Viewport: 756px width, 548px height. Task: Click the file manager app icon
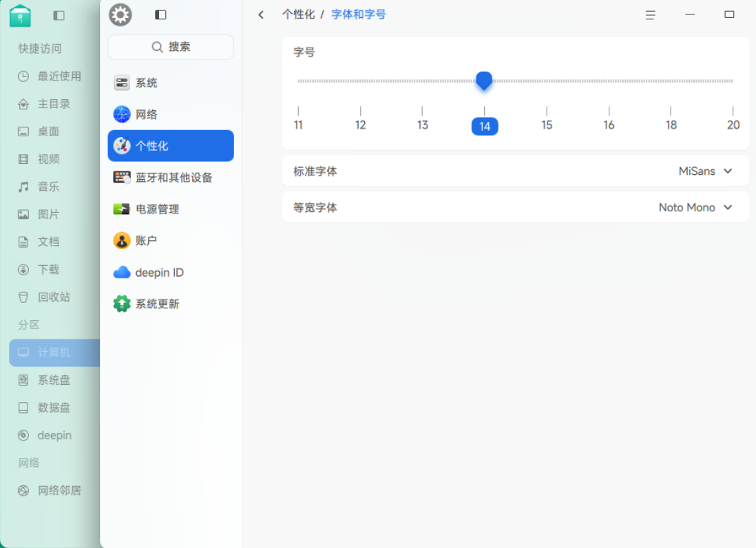point(20,16)
